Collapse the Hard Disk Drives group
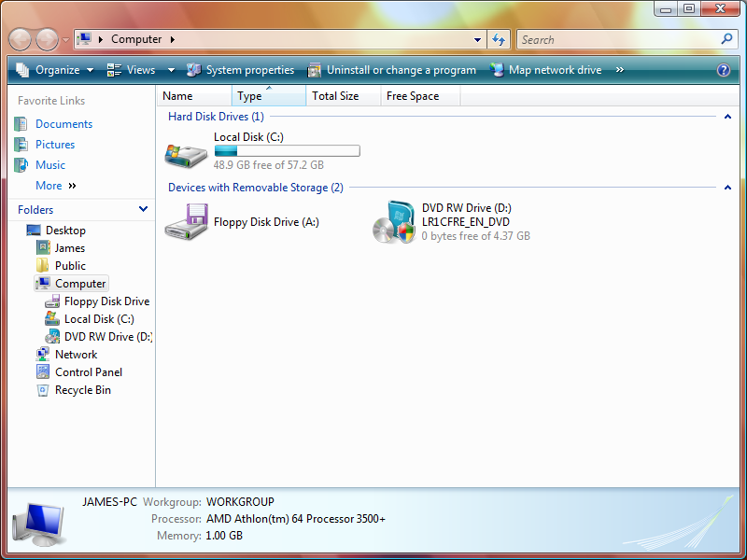 pos(727,116)
